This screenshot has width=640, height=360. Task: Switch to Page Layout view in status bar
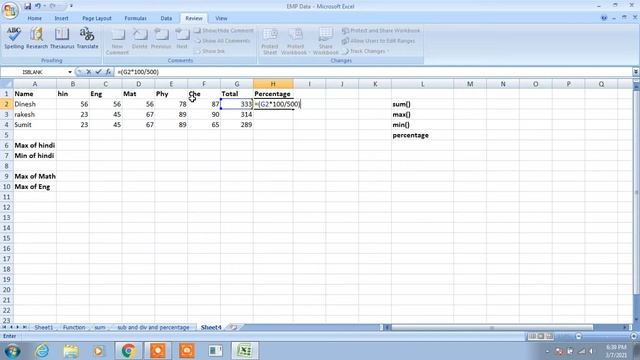540,336
